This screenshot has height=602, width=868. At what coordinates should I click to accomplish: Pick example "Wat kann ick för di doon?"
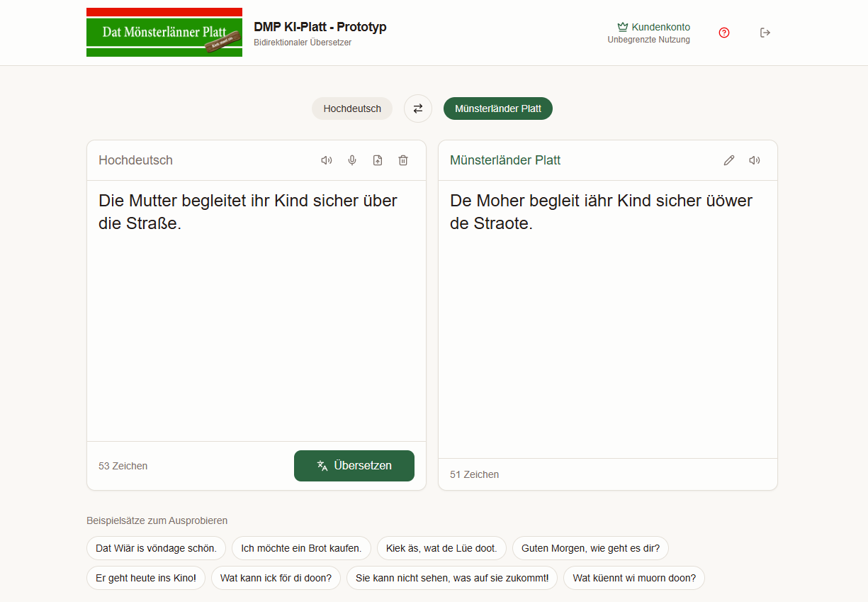click(x=276, y=578)
